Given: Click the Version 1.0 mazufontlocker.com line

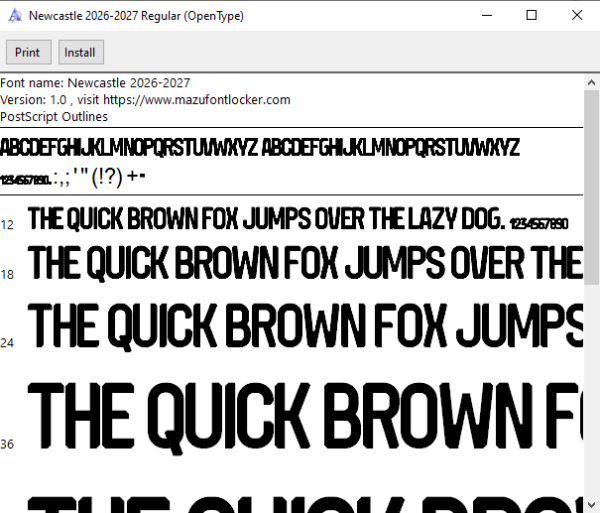Looking at the screenshot, I should [x=145, y=100].
